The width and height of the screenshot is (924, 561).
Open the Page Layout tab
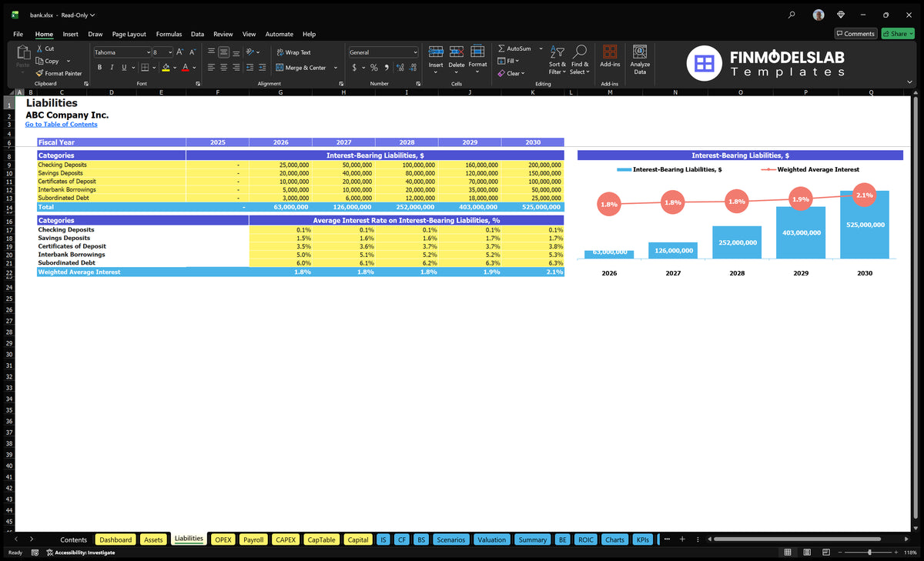click(129, 34)
